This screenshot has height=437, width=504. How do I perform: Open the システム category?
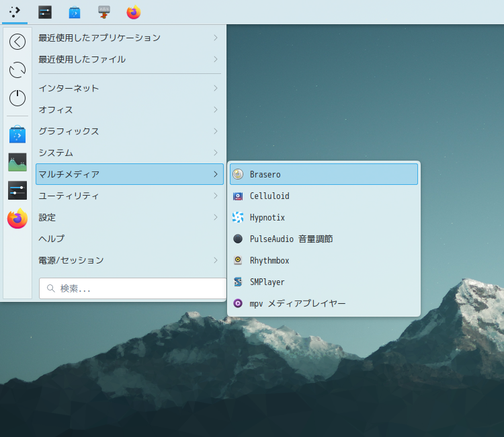130,153
